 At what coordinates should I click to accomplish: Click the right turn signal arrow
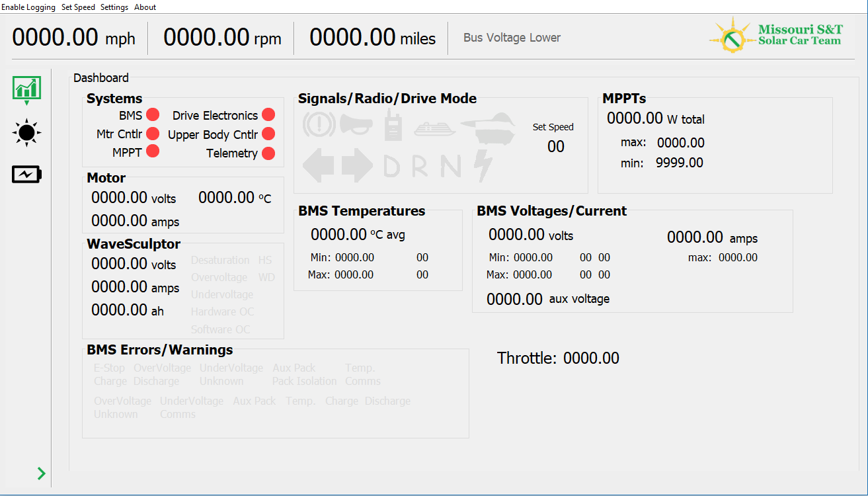click(358, 165)
